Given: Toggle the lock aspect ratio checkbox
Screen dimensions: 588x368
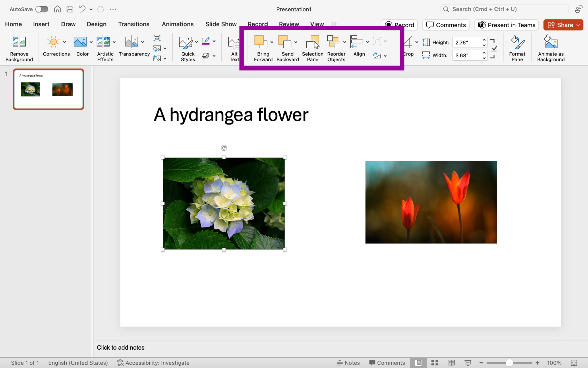Looking at the screenshot, I should coord(494,49).
